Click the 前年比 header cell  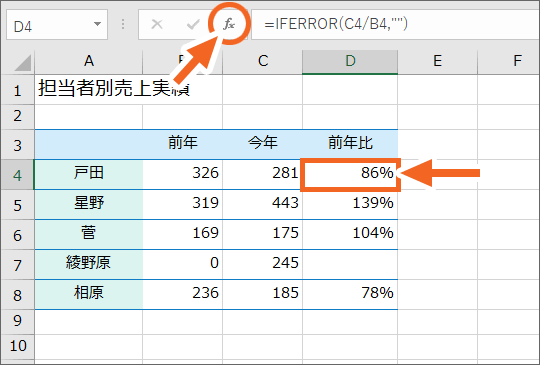pyautogui.click(x=350, y=144)
